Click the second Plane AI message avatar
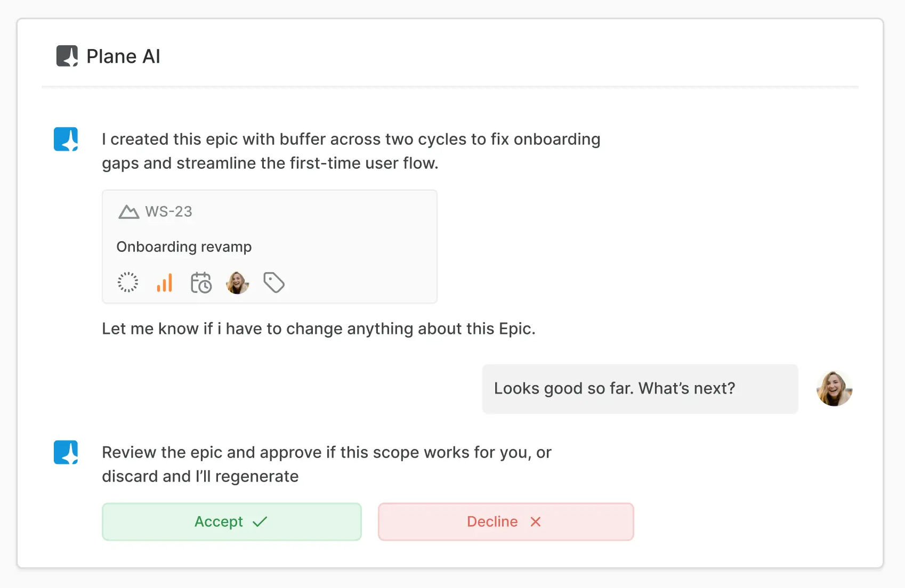The image size is (905, 588). pyautogui.click(x=66, y=452)
